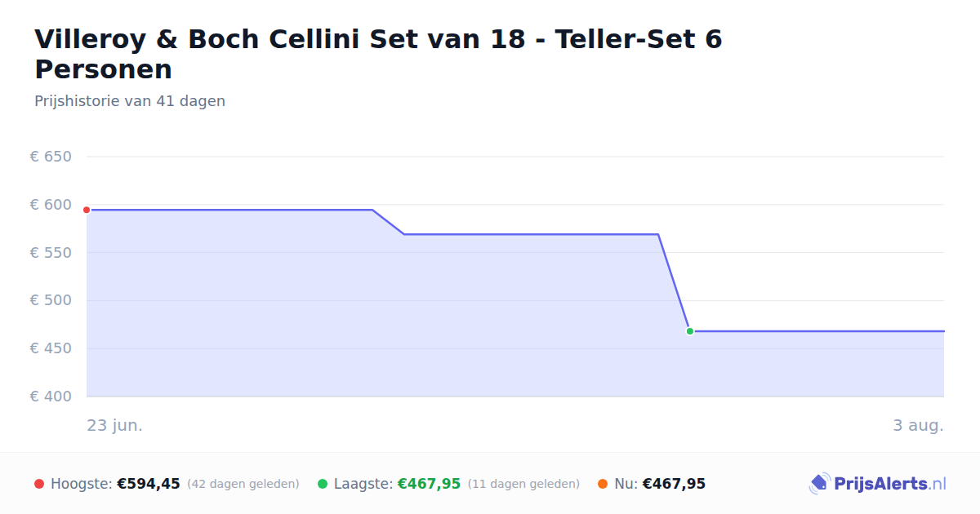Click the highest price €594,45 value
This screenshot has width=980, height=514.
click(149, 484)
